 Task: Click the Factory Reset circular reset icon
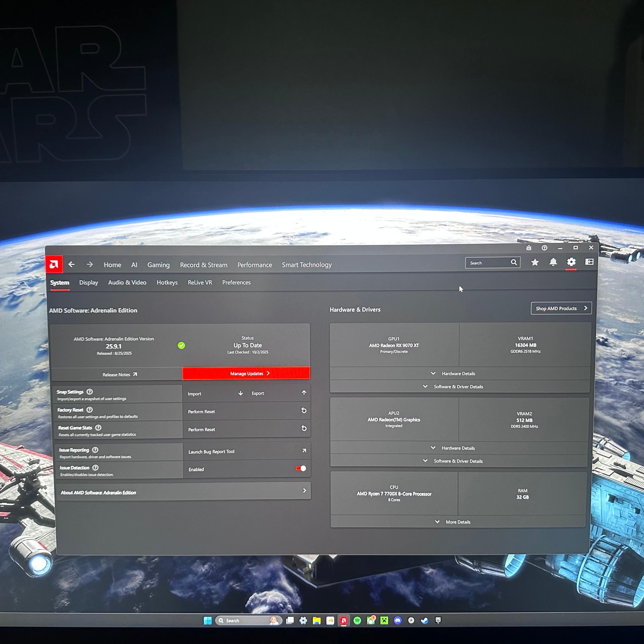(304, 410)
